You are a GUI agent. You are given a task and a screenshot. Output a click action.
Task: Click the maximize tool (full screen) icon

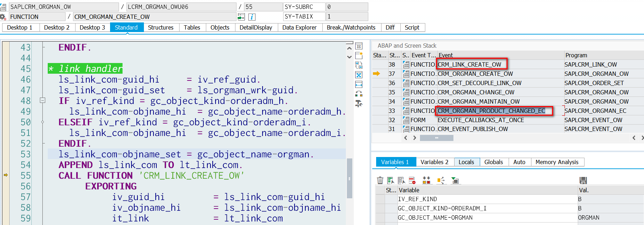pyautogui.click(x=359, y=75)
